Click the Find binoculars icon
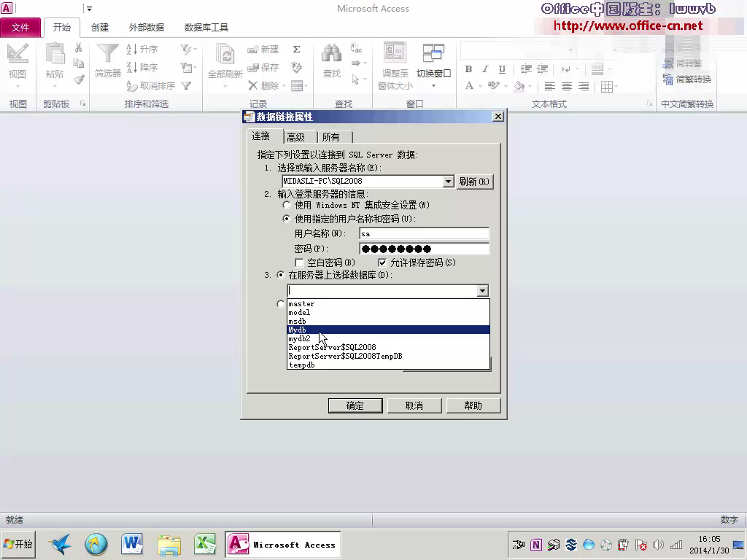This screenshot has width=747, height=560. pyautogui.click(x=332, y=53)
